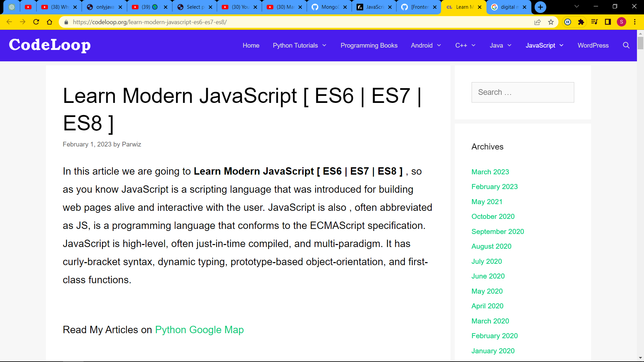Image resolution: width=644 pixels, height=362 pixels.
Task: Open the Python Google Map link
Action: tap(199, 329)
